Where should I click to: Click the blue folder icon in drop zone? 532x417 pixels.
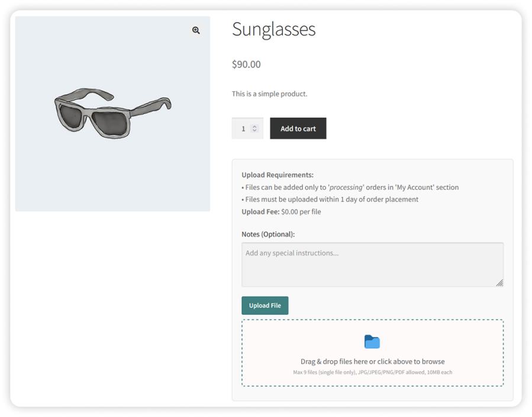coord(372,342)
